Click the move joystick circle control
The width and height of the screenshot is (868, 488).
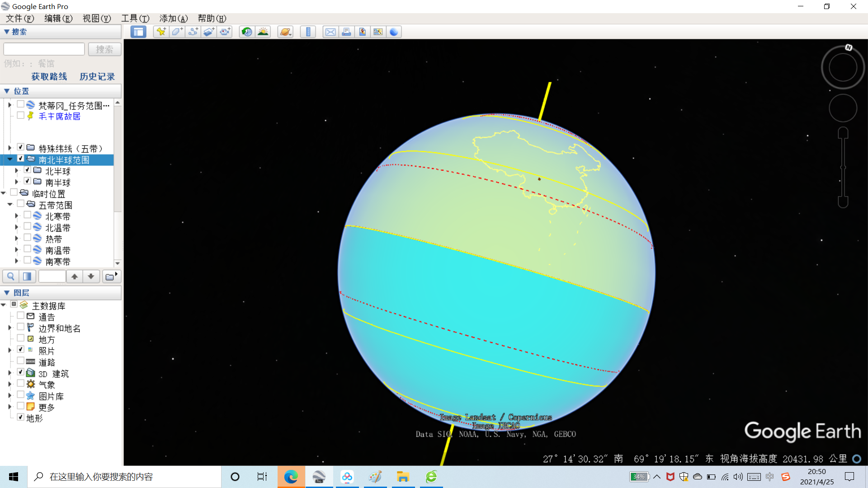[x=843, y=108]
